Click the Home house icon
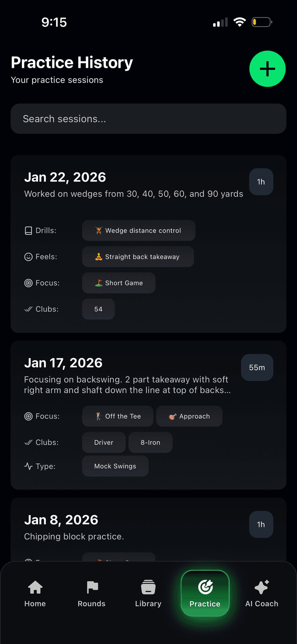297x644 pixels. tap(35, 587)
